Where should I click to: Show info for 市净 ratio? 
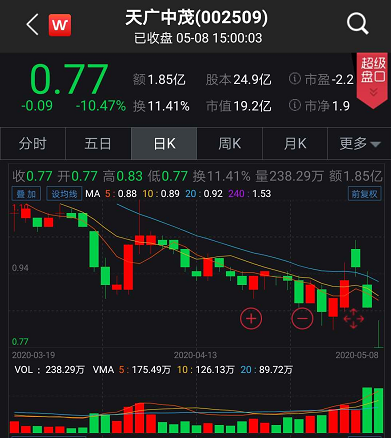(x=295, y=105)
